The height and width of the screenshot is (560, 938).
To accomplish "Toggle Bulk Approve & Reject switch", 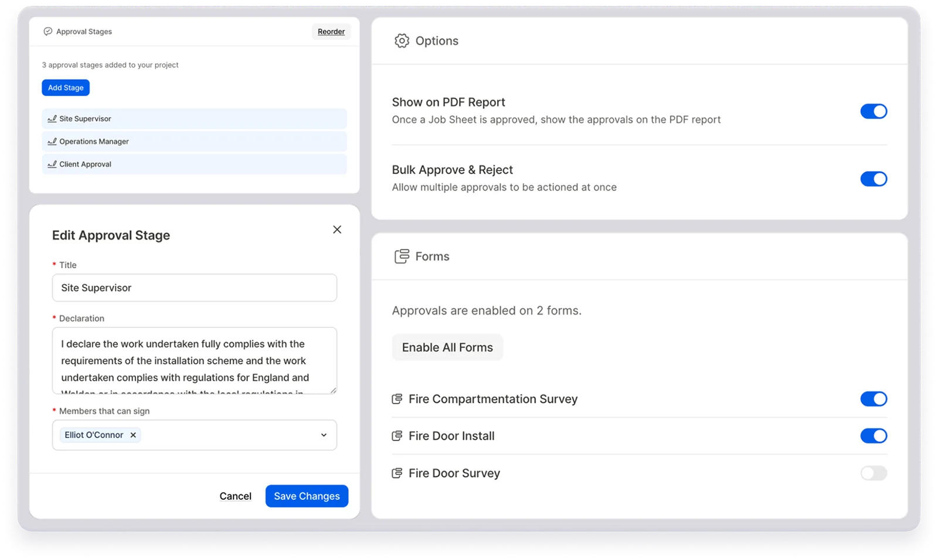I will click(x=874, y=179).
